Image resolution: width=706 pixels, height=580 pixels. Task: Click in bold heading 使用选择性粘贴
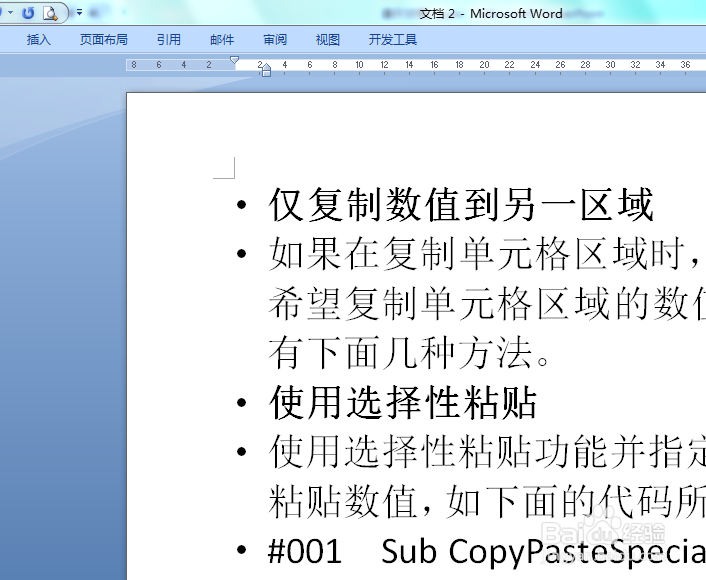(403, 402)
